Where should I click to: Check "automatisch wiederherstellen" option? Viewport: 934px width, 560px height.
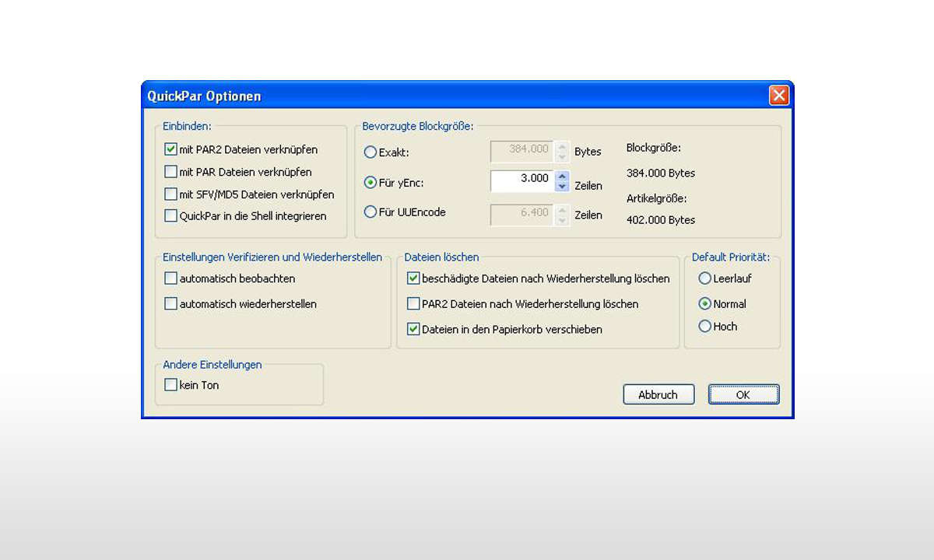171,304
